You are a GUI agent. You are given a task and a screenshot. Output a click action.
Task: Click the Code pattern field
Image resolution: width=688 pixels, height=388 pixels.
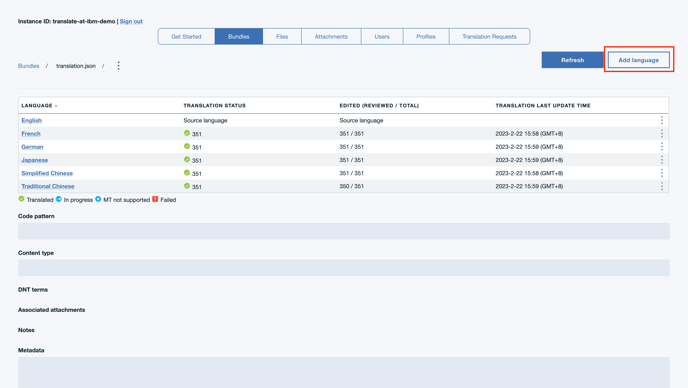coord(344,231)
